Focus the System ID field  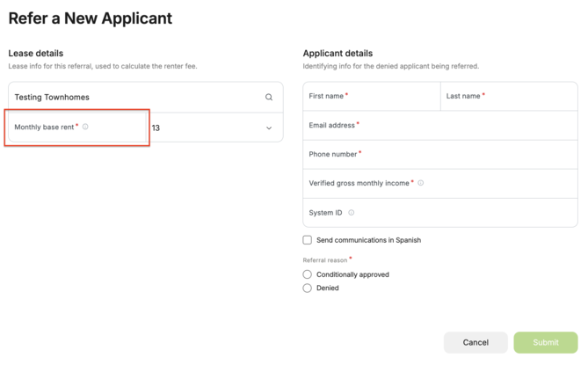440,213
